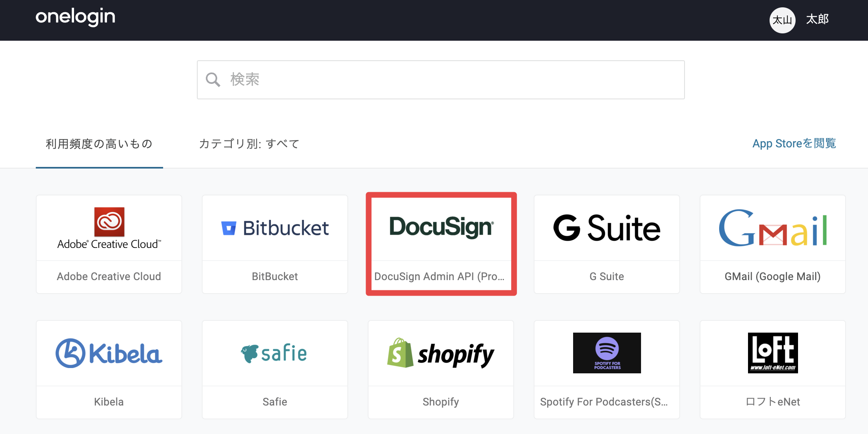This screenshot has width=868, height=434.
Task: Click the magnifier search icon
Action: (213, 79)
